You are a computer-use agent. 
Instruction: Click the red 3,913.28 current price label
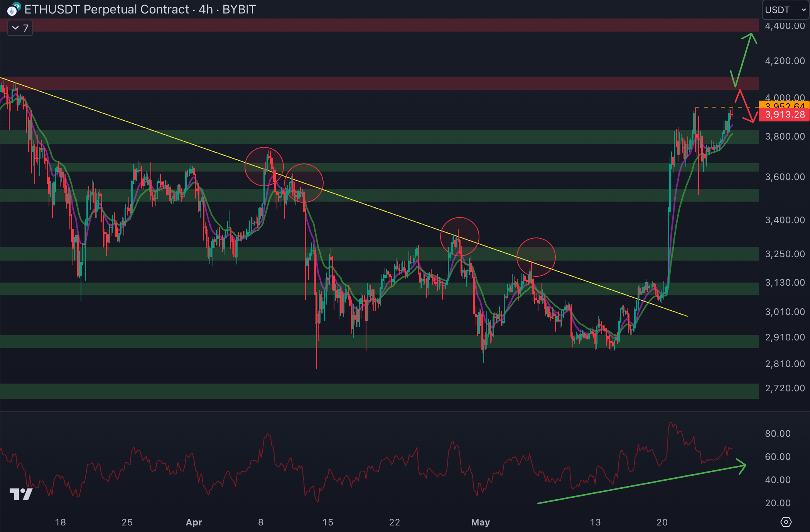click(x=784, y=115)
